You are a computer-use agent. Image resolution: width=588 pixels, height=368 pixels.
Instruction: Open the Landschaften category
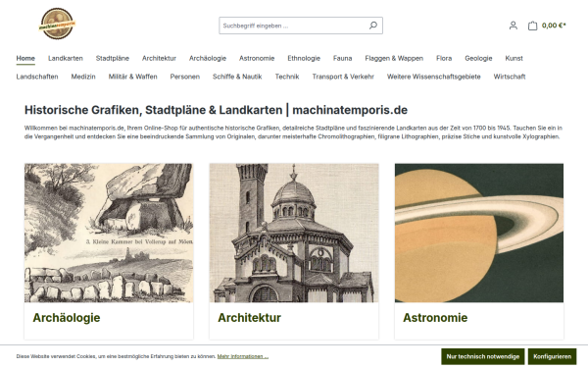pos(37,77)
